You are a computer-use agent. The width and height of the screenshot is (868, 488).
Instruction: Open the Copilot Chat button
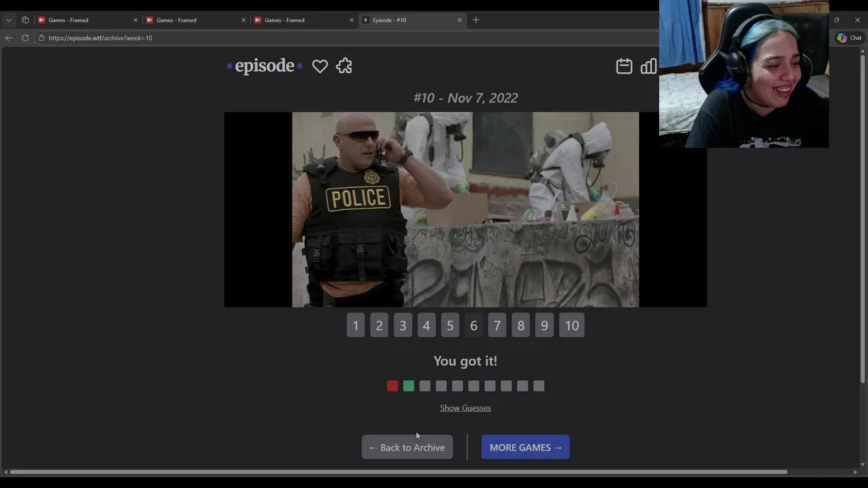[x=849, y=38]
